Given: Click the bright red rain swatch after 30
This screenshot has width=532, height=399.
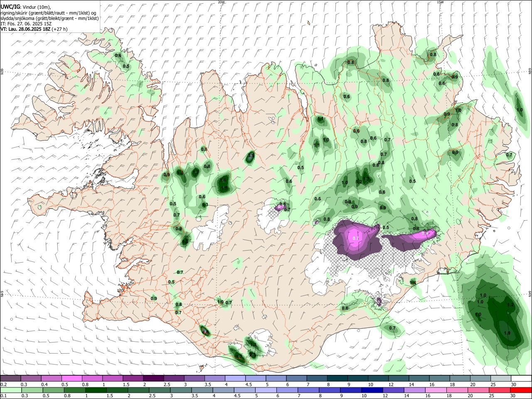Looking at the screenshot, I should pyautogui.click(x=520, y=390).
